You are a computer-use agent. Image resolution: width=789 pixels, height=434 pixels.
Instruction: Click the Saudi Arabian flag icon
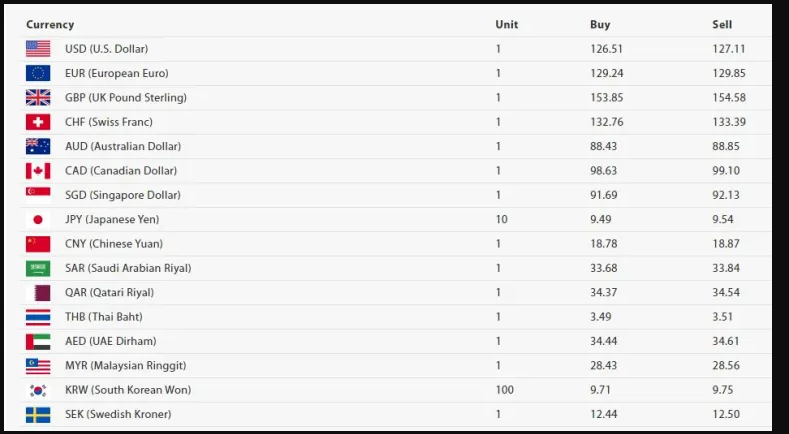coord(38,268)
